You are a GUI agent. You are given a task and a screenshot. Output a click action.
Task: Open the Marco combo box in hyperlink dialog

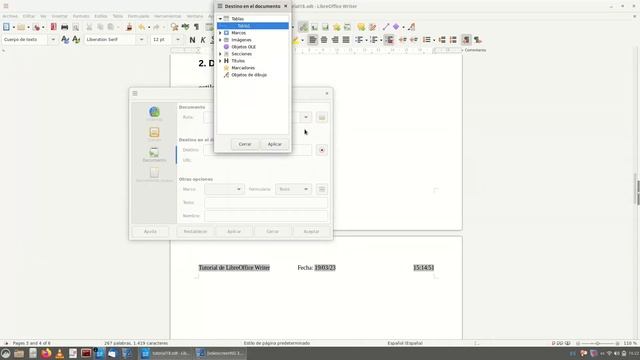click(224, 189)
